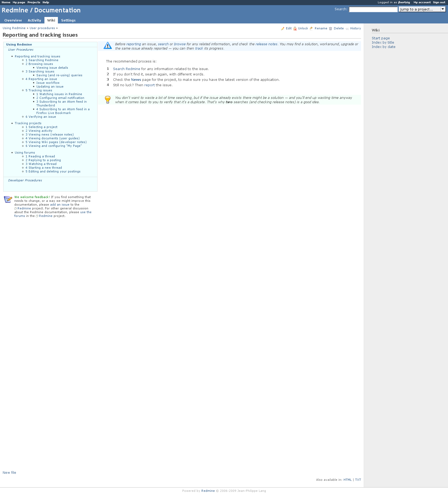
Task: Click We welcome feedback link
Action: (x=31, y=197)
